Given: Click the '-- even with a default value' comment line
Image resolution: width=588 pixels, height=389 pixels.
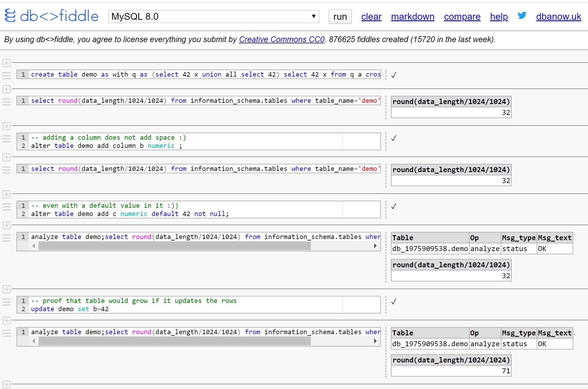Looking at the screenshot, I should tap(105, 206).
